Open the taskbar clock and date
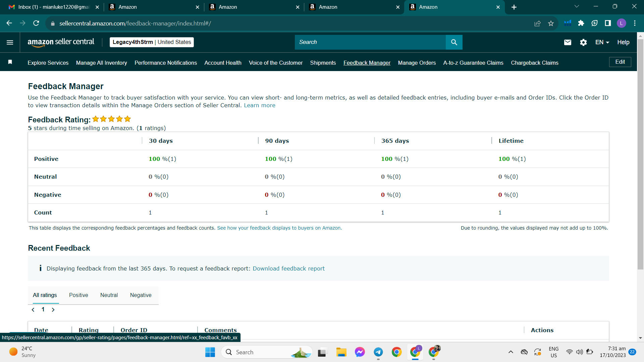The height and width of the screenshot is (362, 644). 612,352
